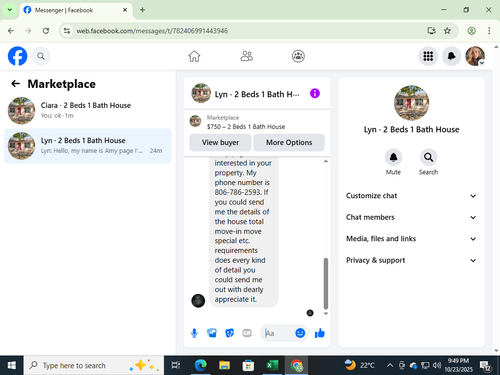Expand Chat members section
This screenshot has height=375, width=500.
point(411,217)
